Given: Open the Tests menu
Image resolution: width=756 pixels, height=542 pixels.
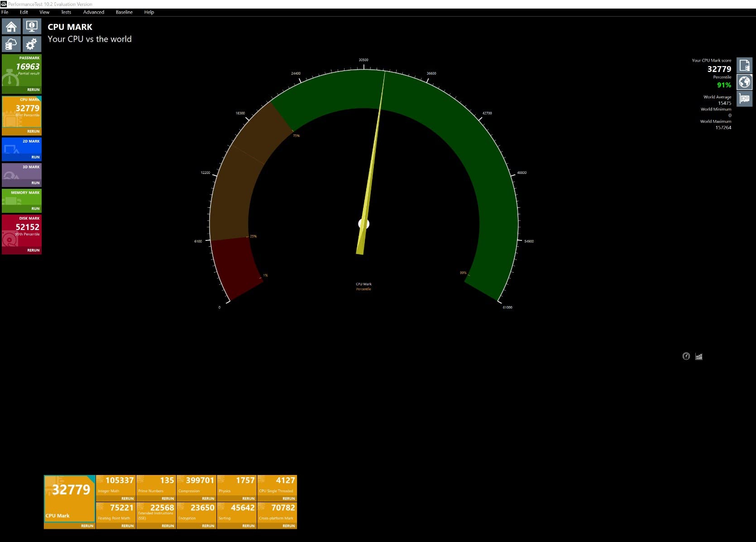Looking at the screenshot, I should coord(66,12).
